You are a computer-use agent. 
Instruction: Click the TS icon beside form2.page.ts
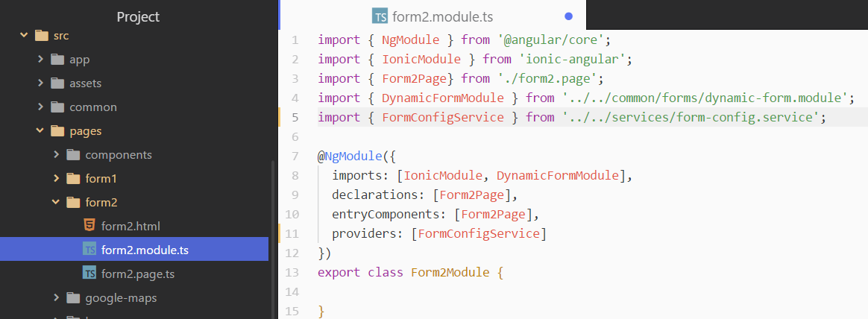pyautogui.click(x=89, y=273)
